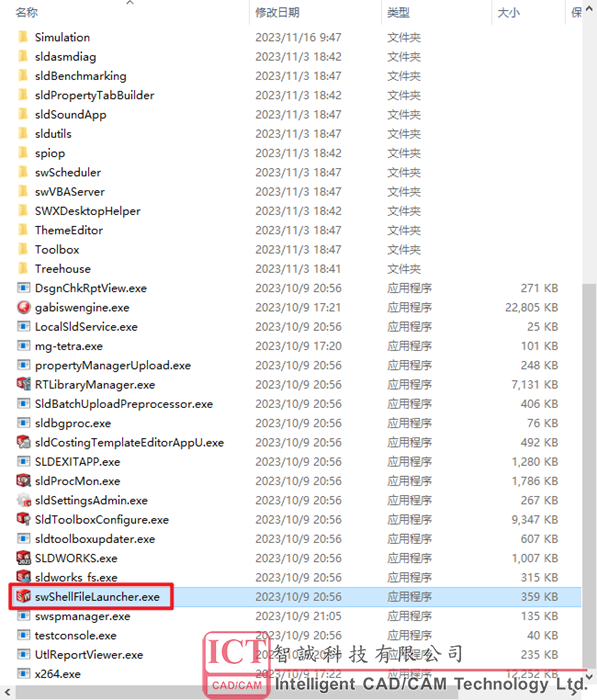Select the SldToolboxConfigure.exe icon
This screenshot has height=700, width=597.
23,519
